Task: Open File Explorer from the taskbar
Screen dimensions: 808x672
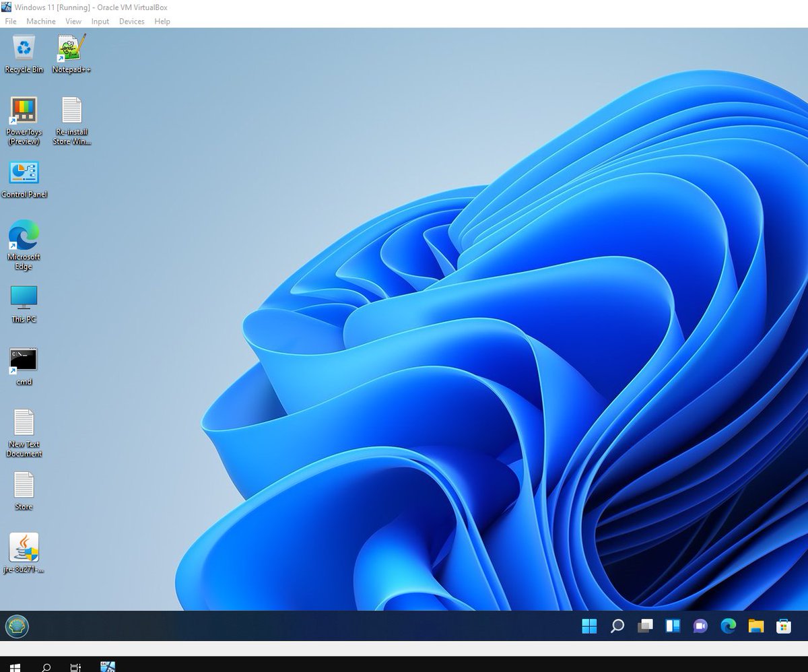Action: 756,626
